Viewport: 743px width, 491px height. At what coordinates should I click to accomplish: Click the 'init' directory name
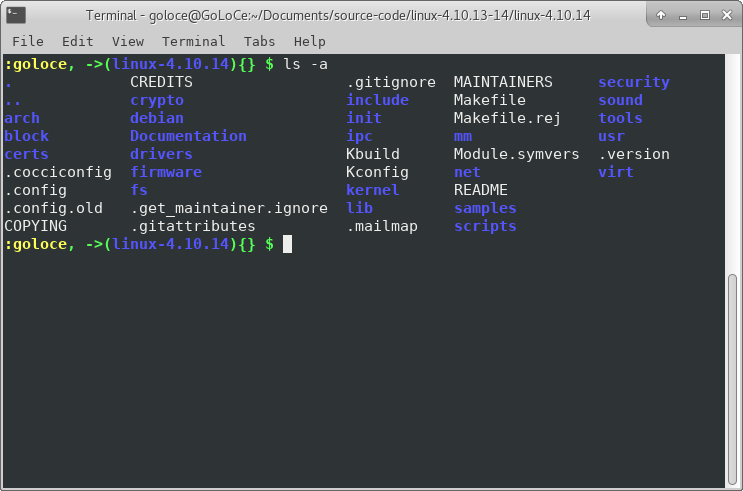click(x=364, y=118)
